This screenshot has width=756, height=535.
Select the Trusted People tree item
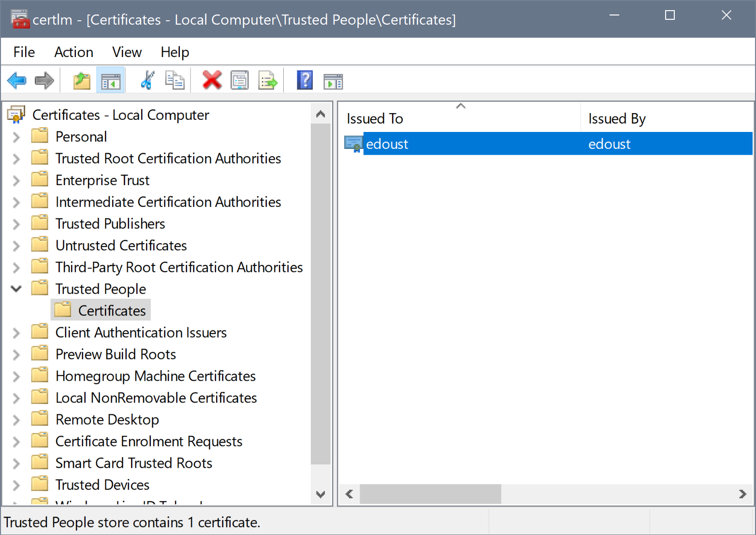point(101,289)
